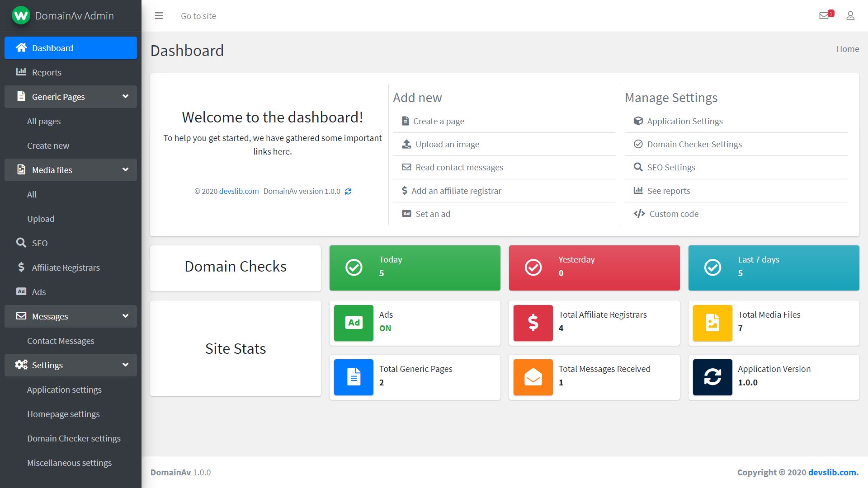This screenshot has width=868, height=488.
Task: Collapse the Generic Pages sidebar section
Action: [125, 97]
